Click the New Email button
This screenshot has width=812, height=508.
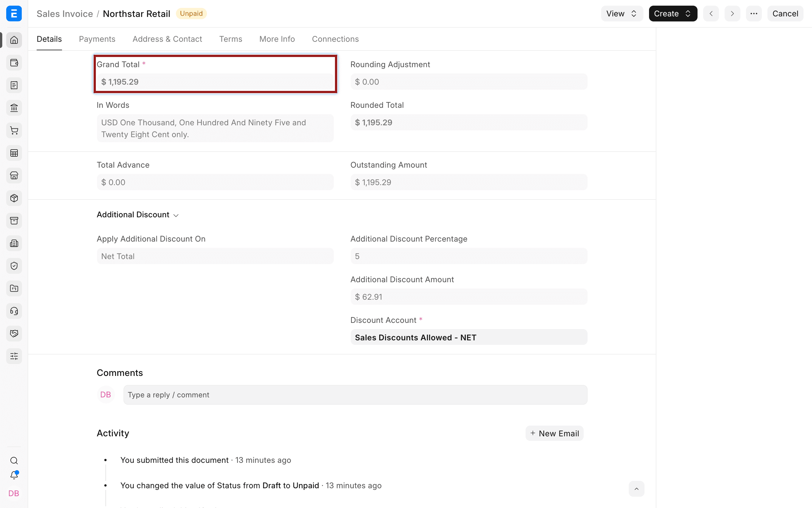pos(554,433)
